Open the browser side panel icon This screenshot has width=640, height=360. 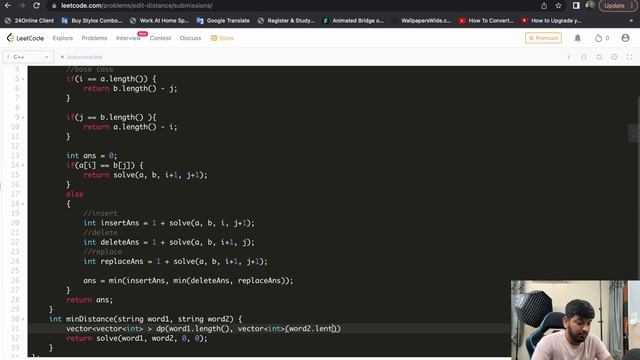click(x=576, y=6)
